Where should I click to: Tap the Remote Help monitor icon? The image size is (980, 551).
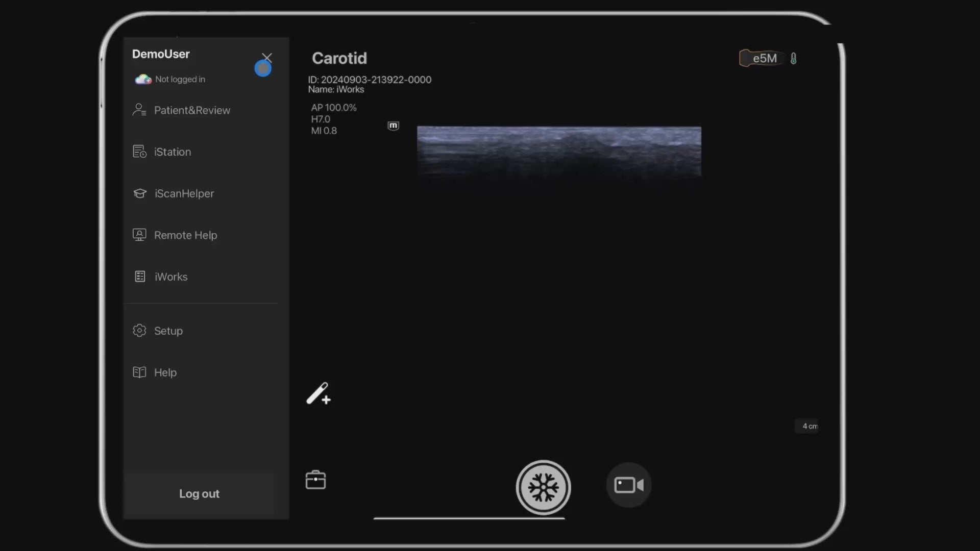tap(139, 235)
